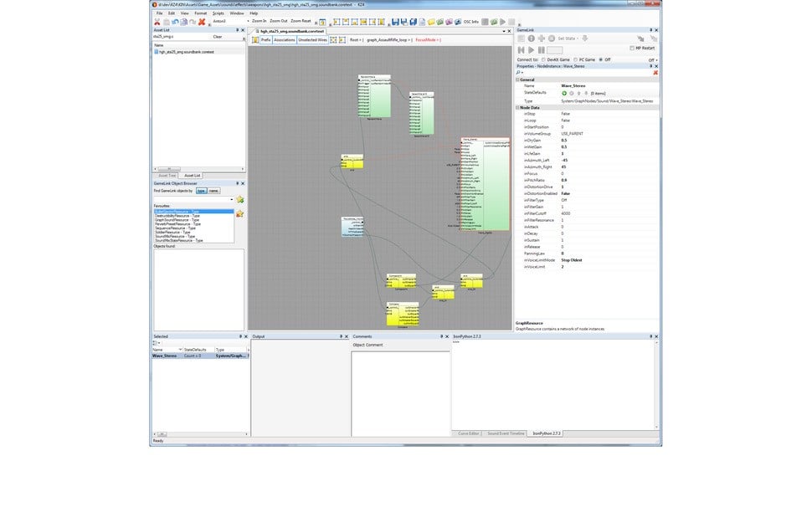The image size is (812, 507).
Task: Click the Save toolbar icon
Action: tap(395, 22)
